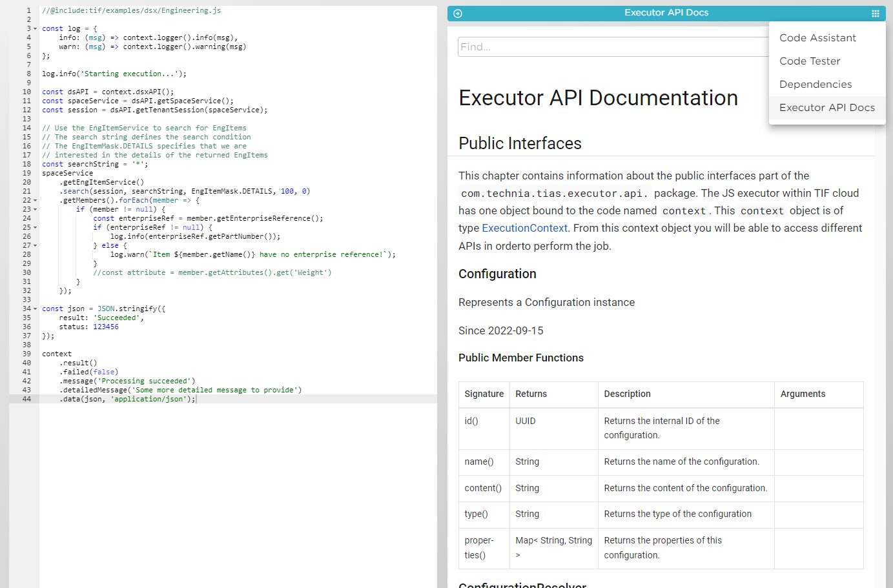Click the properties() signature cell
893x588 pixels.
click(476, 547)
